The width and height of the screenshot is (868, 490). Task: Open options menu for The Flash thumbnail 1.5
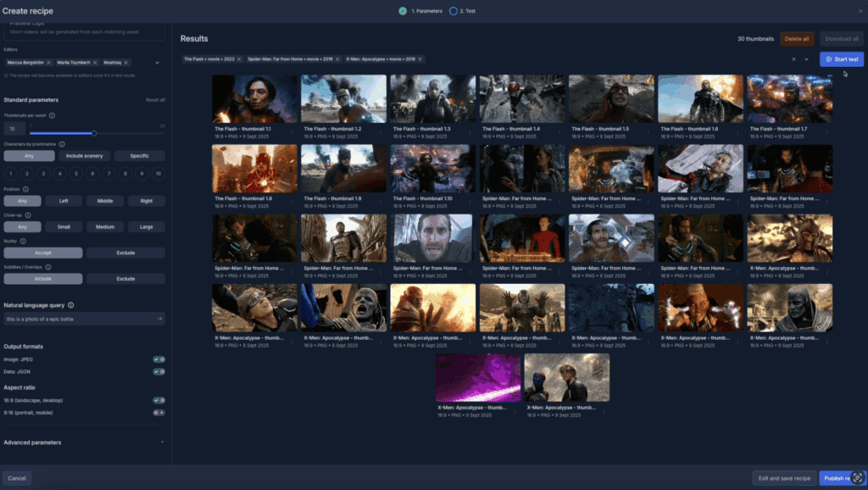tap(648, 133)
